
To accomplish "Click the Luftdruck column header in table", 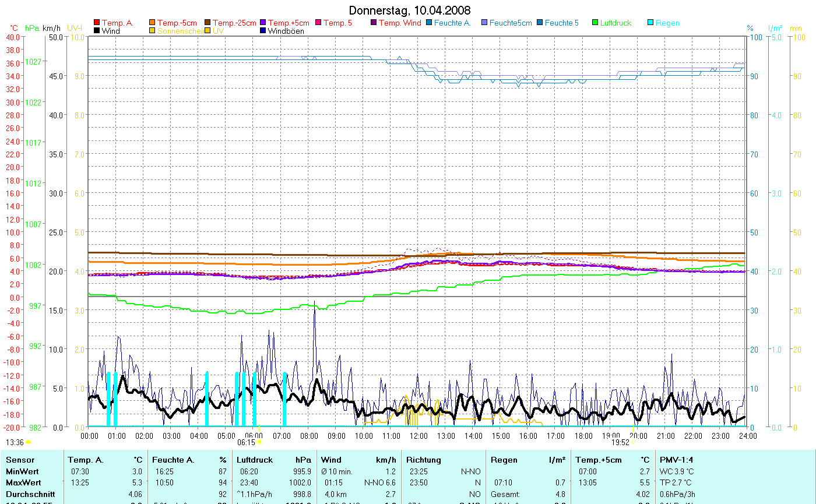I will (255, 460).
